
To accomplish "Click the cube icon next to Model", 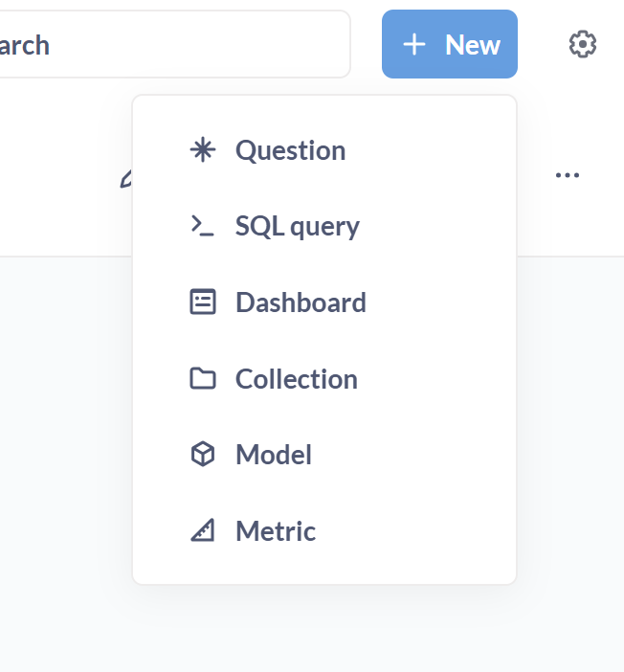I will click(x=203, y=455).
